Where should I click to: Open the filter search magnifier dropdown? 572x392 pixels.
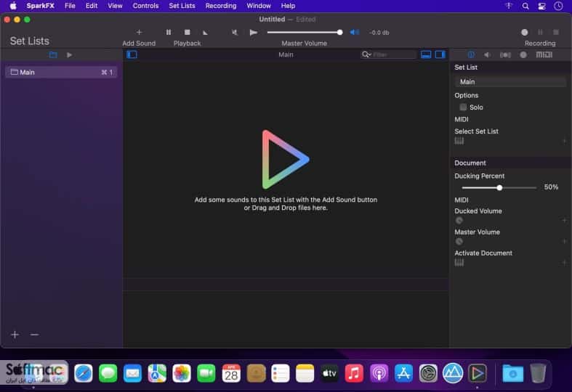coord(366,54)
